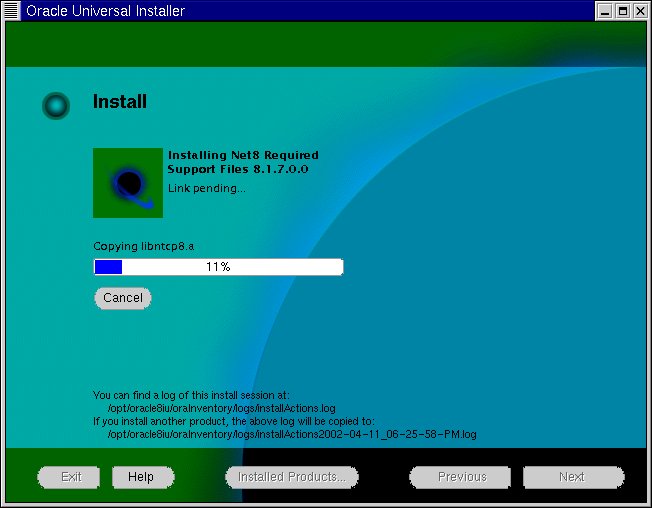
Task: Open Installed Products list
Action: [292, 477]
